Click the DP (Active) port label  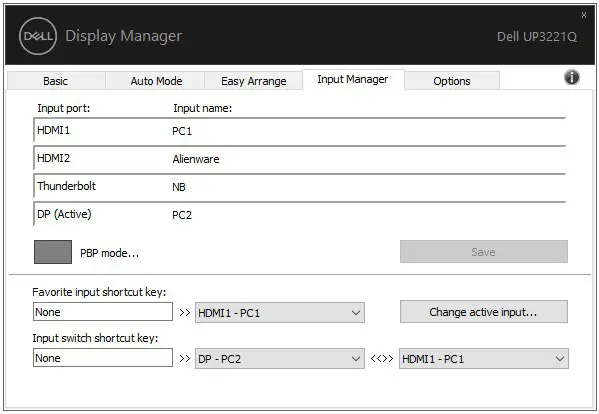click(64, 214)
